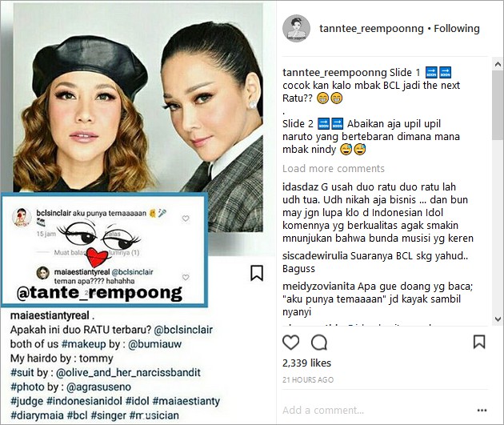Click the scroll down arrow of comments
Image resolution: width=504 pixels, height=425 pixels.
point(498,319)
